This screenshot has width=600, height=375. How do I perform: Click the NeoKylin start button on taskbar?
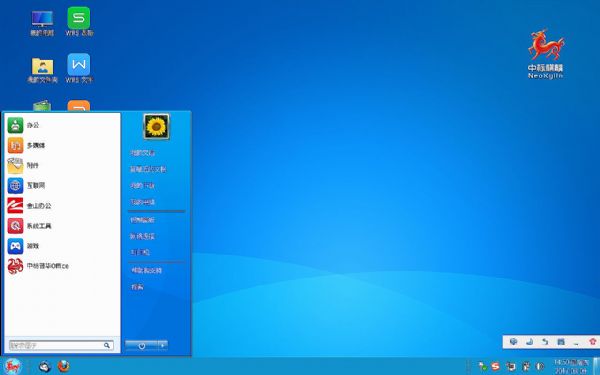[13, 366]
